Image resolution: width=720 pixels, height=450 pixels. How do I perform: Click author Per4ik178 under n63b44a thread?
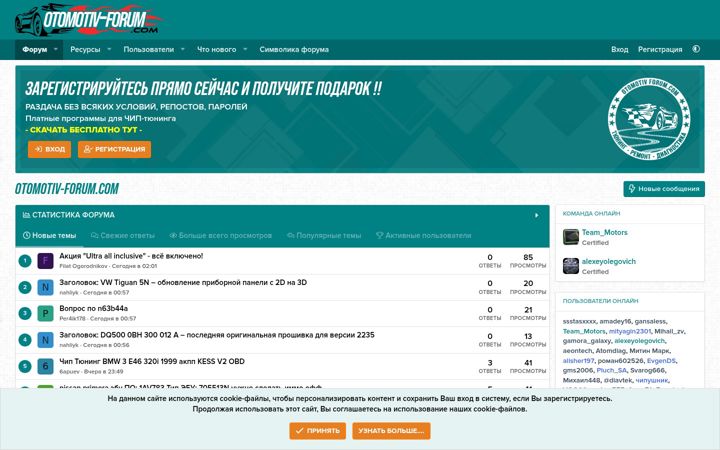[x=73, y=318]
